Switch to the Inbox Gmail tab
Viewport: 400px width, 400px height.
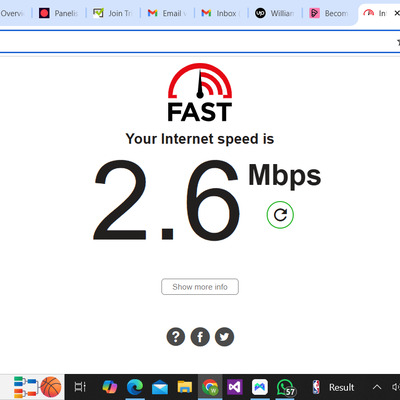point(221,13)
